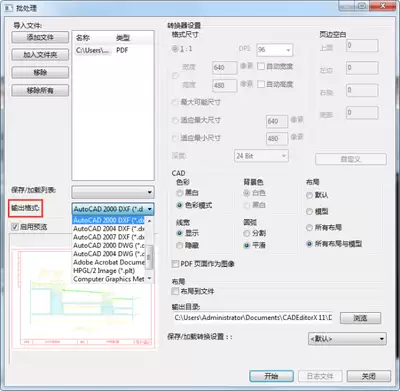Enable PDF 页面作为图像 checkbox
The height and width of the screenshot is (391, 400).
175,264
